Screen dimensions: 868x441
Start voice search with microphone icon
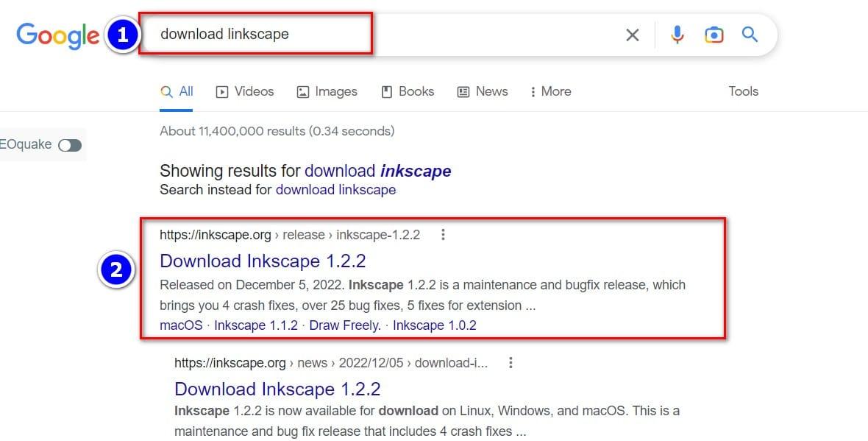[677, 35]
